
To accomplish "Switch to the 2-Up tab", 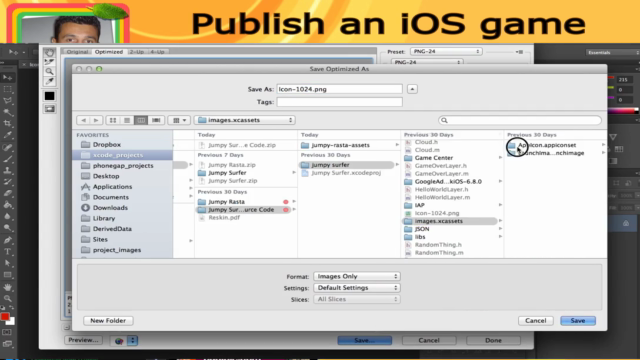I will (x=137, y=52).
